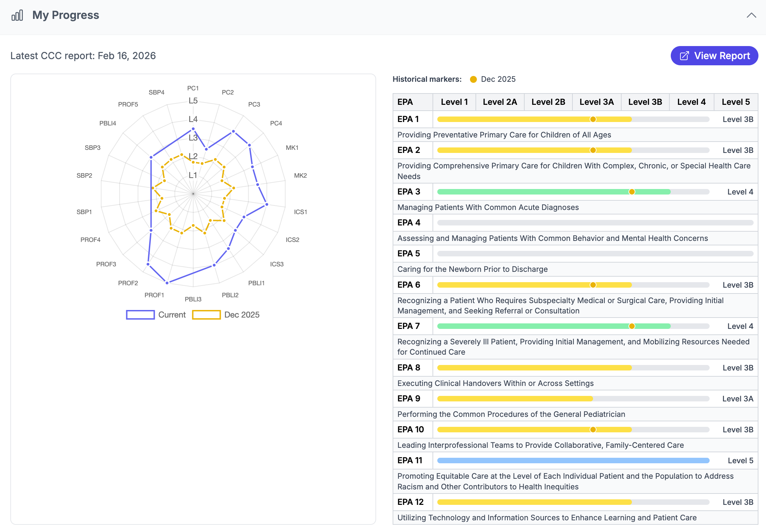
Task: Select the Level 3B column header
Action: coord(645,102)
